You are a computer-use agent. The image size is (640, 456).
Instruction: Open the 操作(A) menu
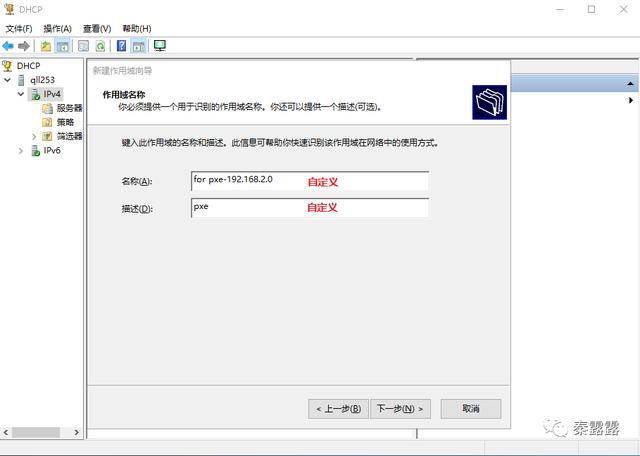(58, 29)
